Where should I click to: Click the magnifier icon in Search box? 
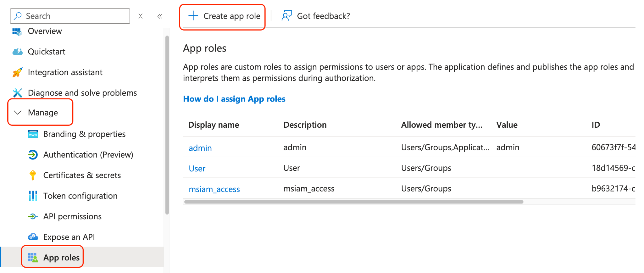tap(18, 16)
